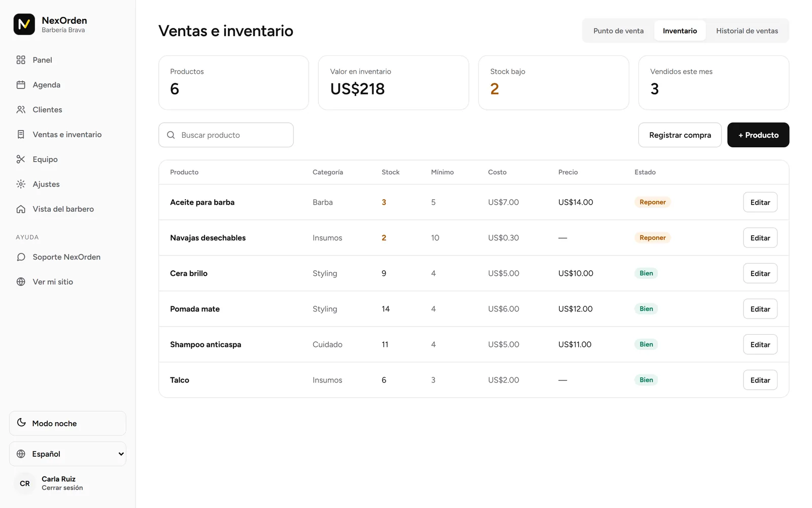Edit the Shampoo anticaspa product
The image size is (812, 508).
tap(760, 344)
